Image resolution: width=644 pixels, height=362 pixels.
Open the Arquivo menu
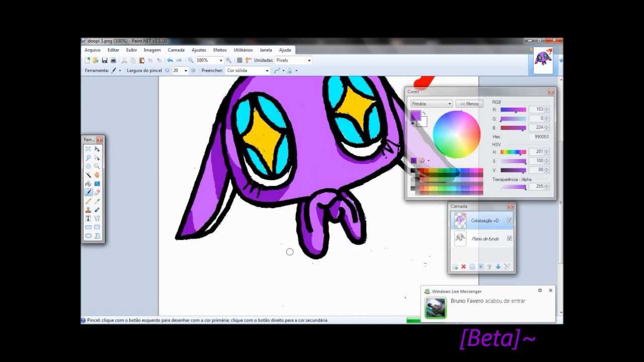(93, 50)
